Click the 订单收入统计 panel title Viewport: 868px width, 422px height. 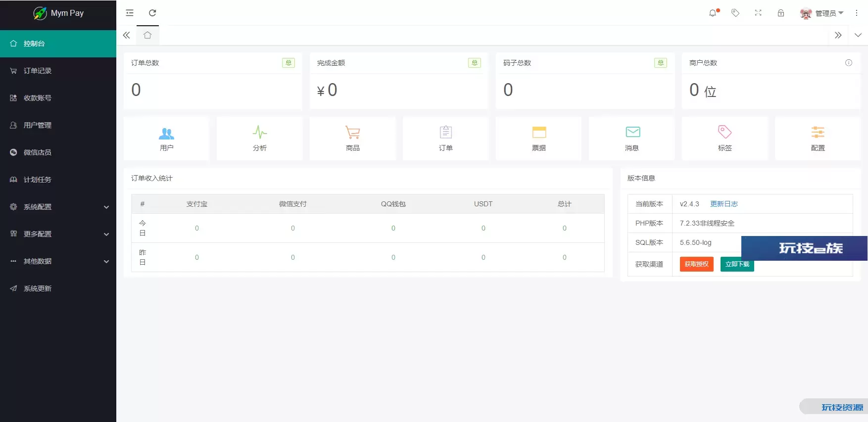[152, 178]
